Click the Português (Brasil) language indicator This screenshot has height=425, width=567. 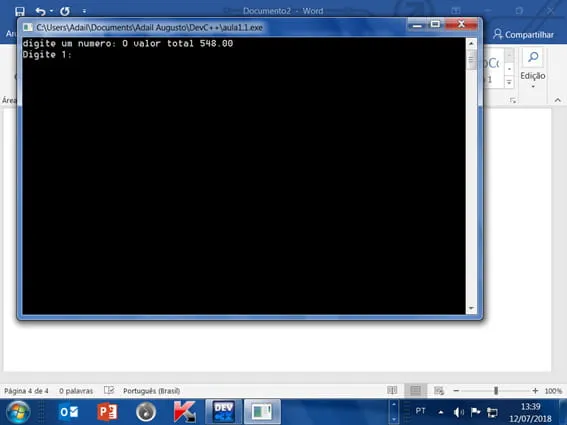[x=151, y=391]
